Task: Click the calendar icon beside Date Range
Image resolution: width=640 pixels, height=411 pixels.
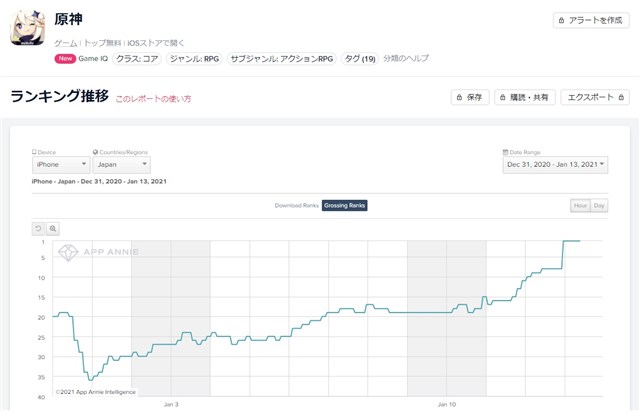Action: click(x=505, y=152)
